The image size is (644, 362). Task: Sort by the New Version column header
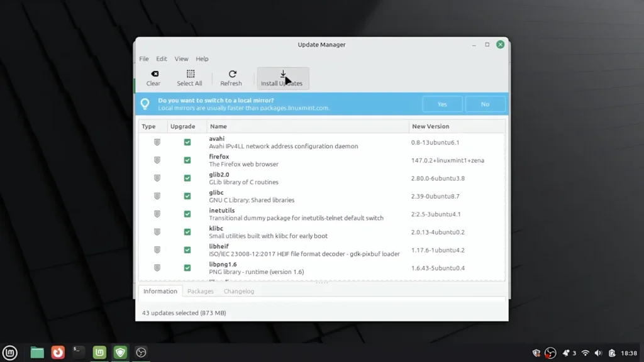pos(457,126)
